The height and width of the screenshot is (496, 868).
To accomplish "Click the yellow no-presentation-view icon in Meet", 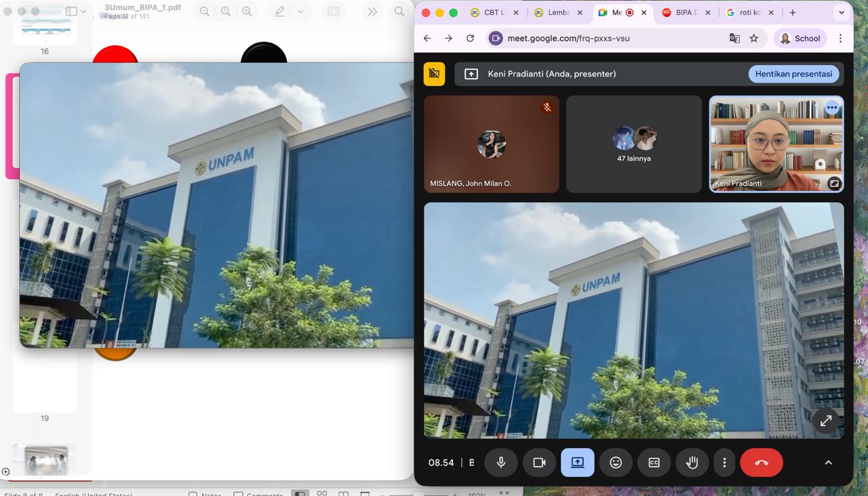I will pyautogui.click(x=434, y=74).
